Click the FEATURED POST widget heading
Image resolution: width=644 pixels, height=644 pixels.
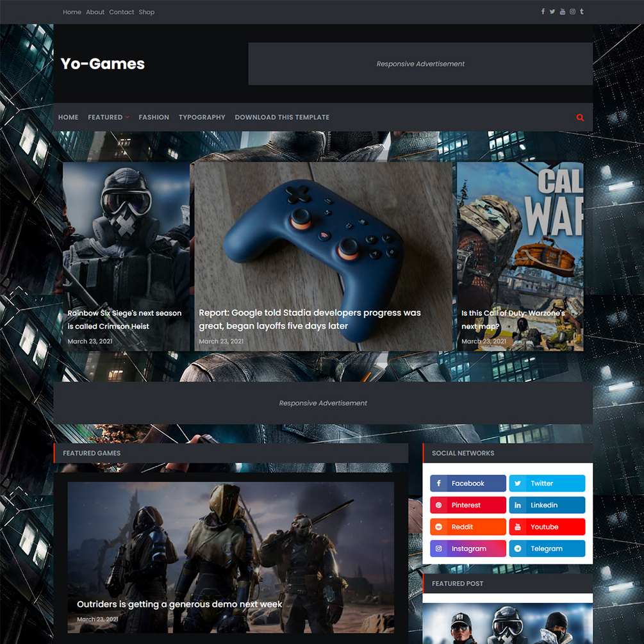(x=458, y=584)
